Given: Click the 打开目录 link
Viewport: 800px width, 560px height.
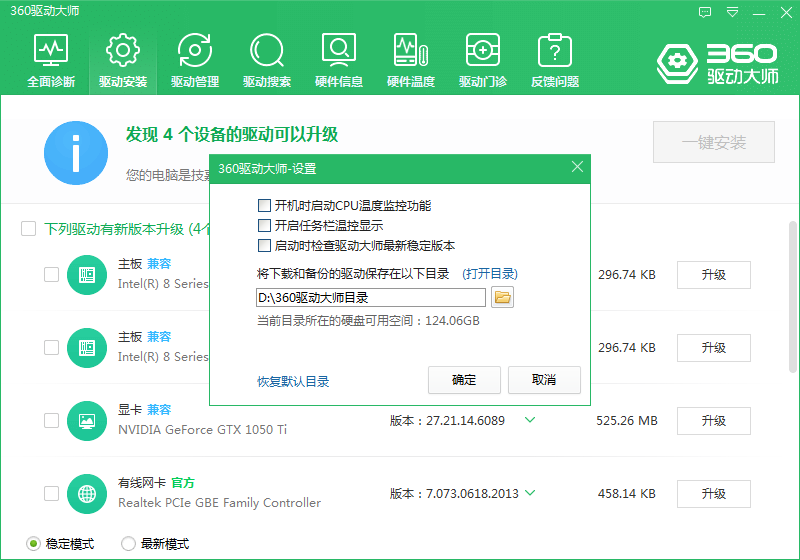Looking at the screenshot, I should (490, 274).
